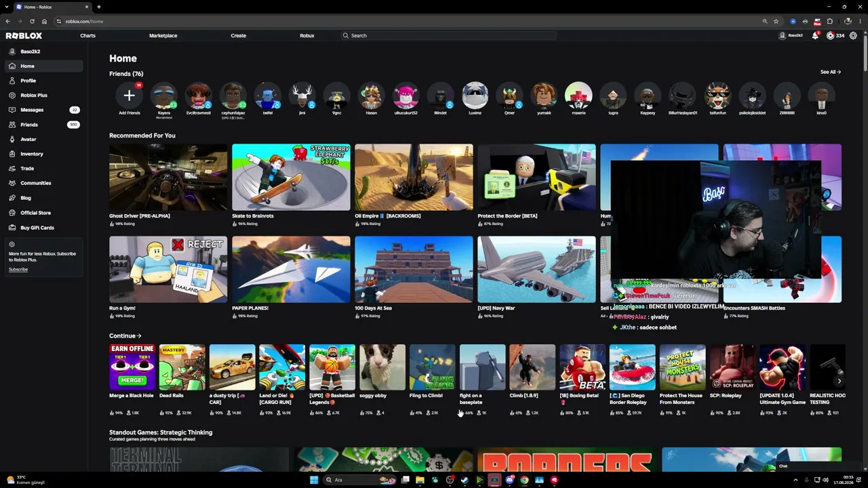868x488 pixels.
Task: Click the browser home icon
Action: (44, 21)
